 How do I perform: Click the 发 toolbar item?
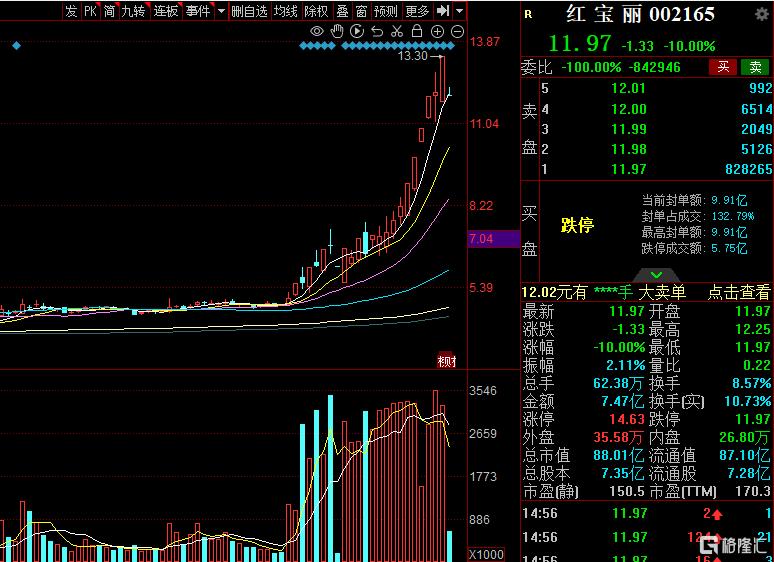[72, 11]
